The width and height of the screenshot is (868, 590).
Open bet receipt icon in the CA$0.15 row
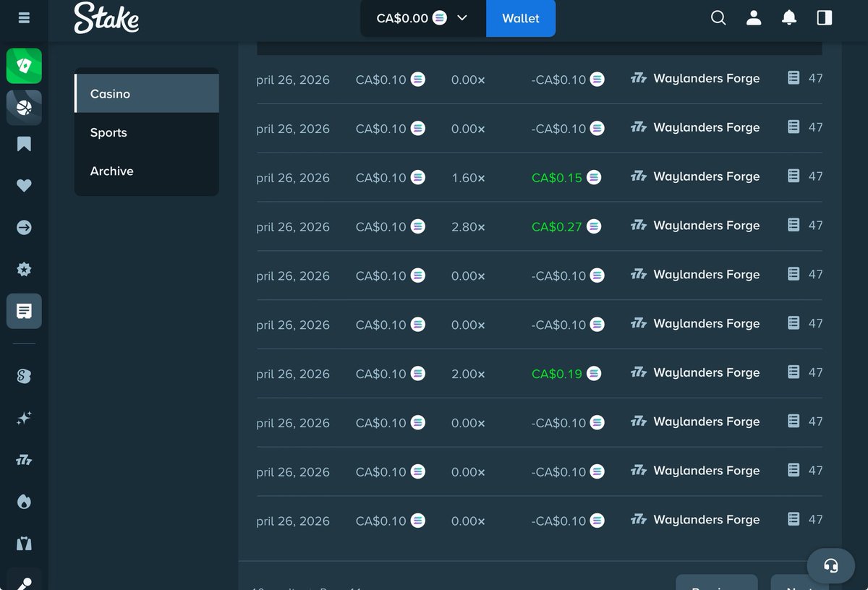coord(793,176)
